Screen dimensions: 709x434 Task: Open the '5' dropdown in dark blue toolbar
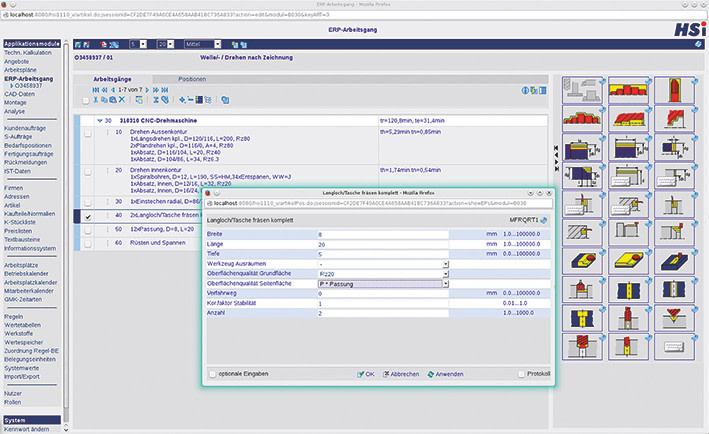[143, 44]
